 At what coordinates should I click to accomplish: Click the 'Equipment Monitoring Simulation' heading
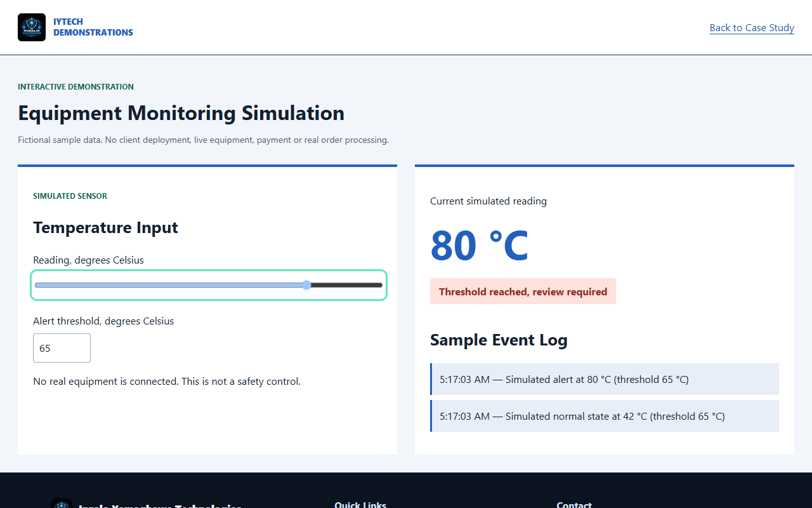pos(181,113)
